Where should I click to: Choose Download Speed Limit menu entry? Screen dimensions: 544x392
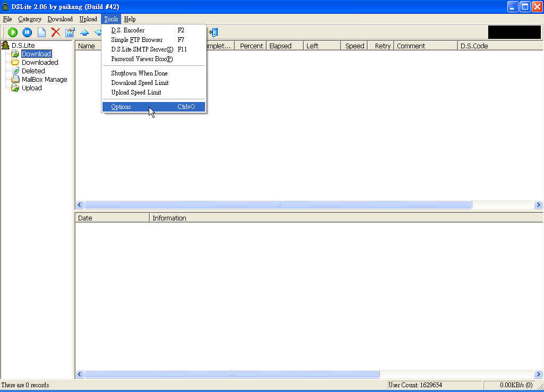tap(154, 82)
